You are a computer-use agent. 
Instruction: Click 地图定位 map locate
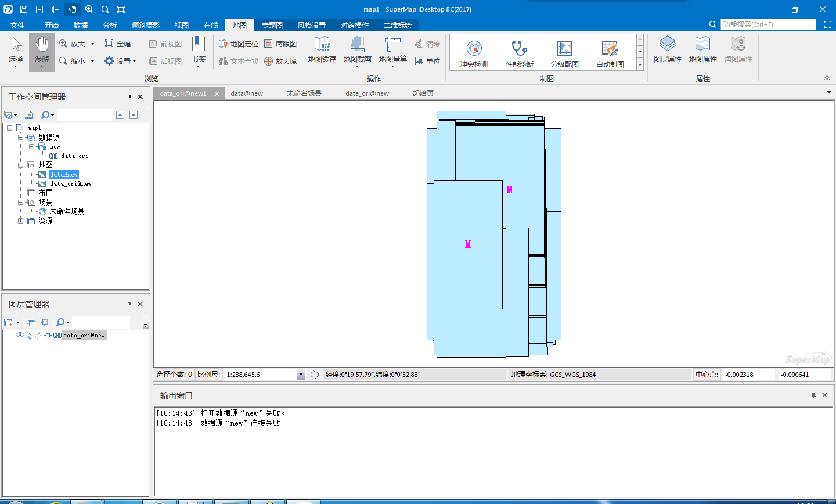point(239,44)
